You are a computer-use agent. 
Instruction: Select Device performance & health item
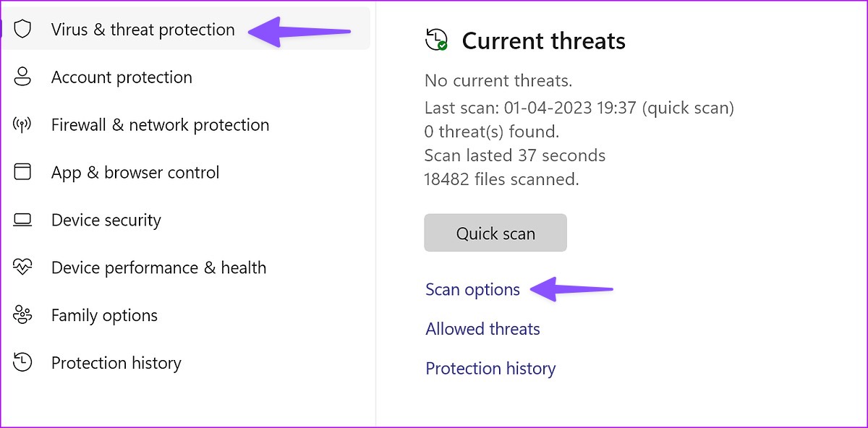pos(186,267)
